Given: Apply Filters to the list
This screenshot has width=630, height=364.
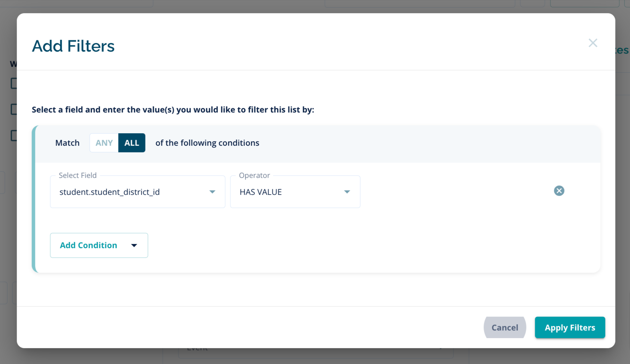Looking at the screenshot, I should (x=569, y=327).
